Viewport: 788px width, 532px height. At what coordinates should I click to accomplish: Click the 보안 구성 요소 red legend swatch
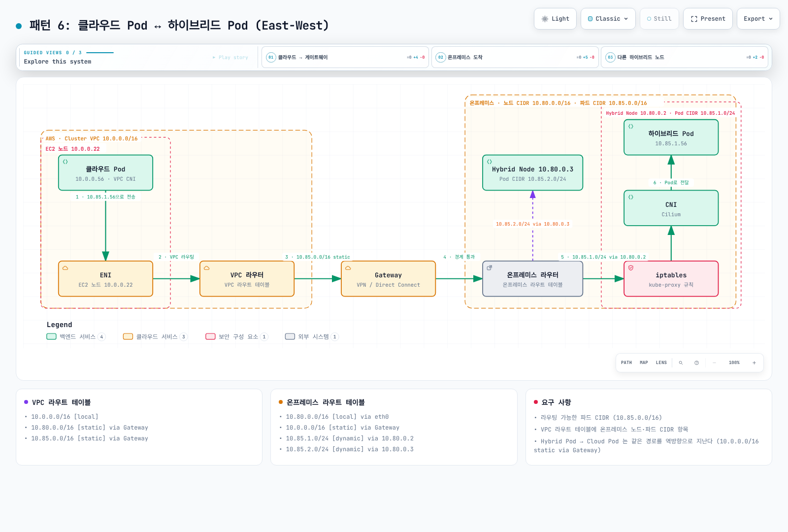coord(210,337)
